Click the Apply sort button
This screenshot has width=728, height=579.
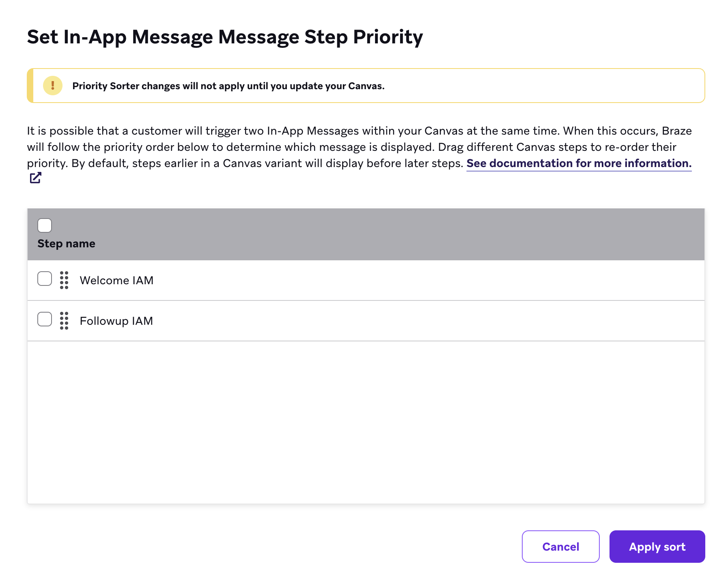coord(657,547)
